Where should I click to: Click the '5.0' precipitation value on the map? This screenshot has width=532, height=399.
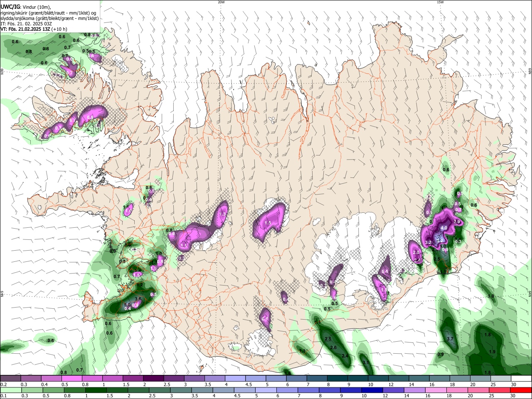pos(128,305)
